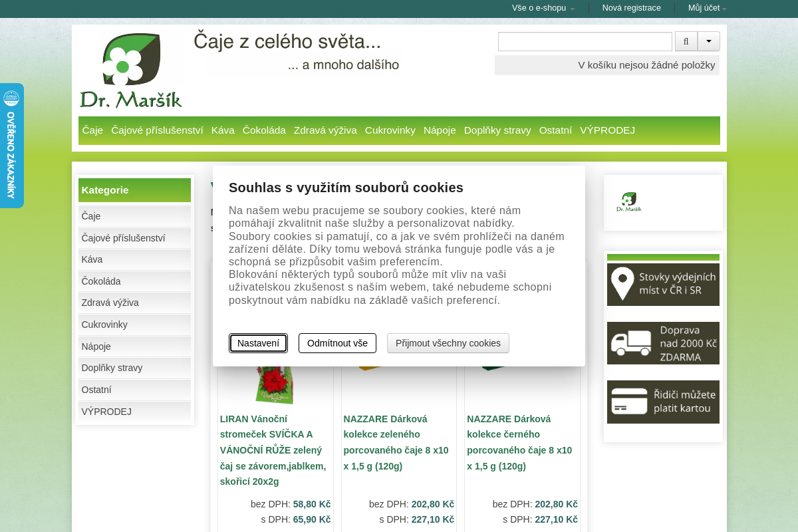Select 'Čajové příslušenství' in top navigation bar
798x532 pixels.
pos(157,130)
